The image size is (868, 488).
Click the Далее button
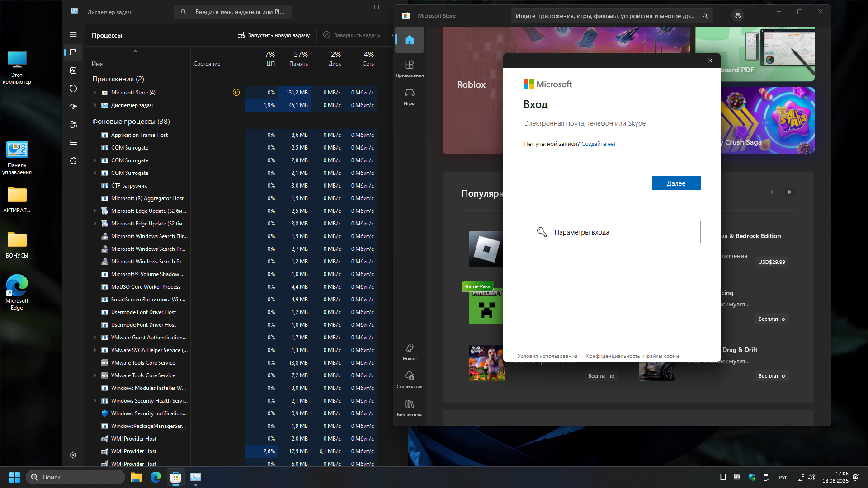coord(676,183)
